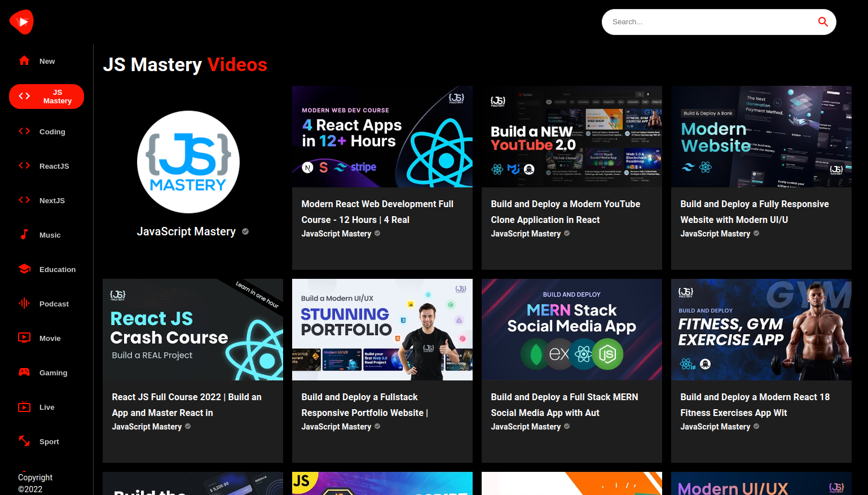
Task: Click JavaScript Mastery under Fully Responsive Website video
Action: point(715,234)
